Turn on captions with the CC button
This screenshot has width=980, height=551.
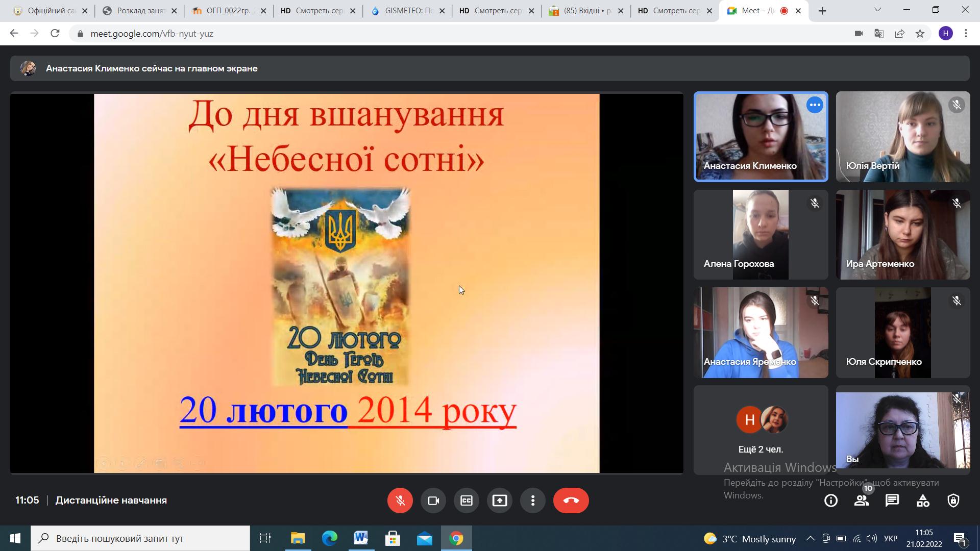[467, 500]
